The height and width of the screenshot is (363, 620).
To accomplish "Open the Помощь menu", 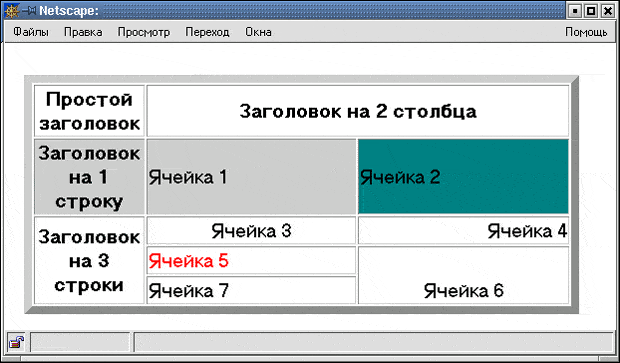I will point(586,32).
